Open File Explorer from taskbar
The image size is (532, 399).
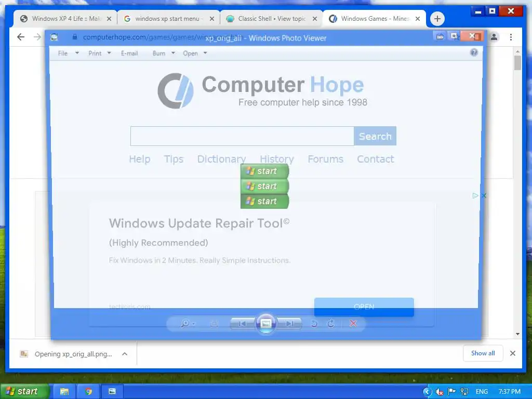tap(64, 391)
